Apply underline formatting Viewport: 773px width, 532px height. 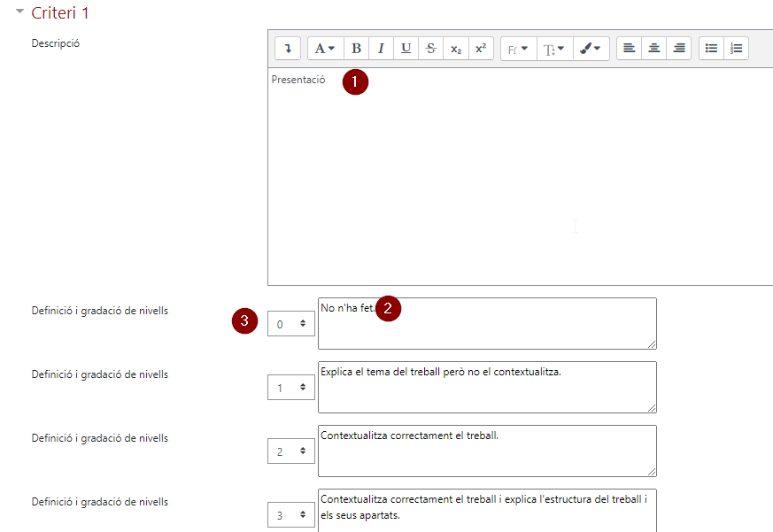pyautogui.click(x=406, y=49)
